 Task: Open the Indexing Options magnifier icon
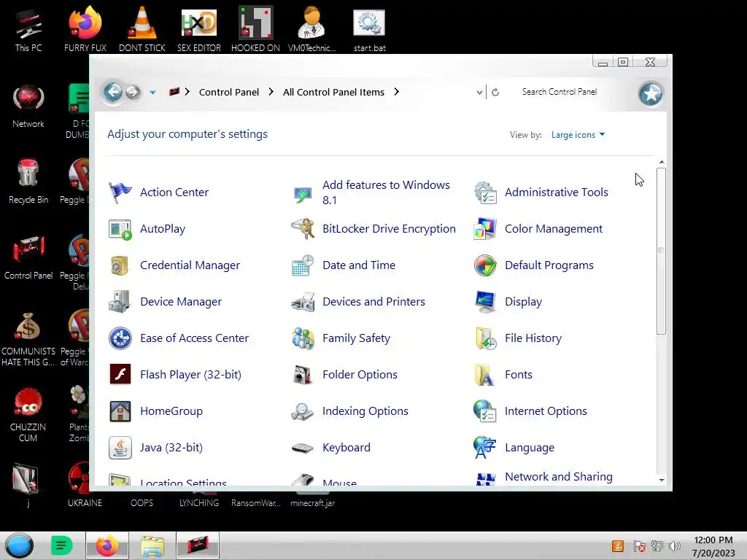(x=303, y=411)
